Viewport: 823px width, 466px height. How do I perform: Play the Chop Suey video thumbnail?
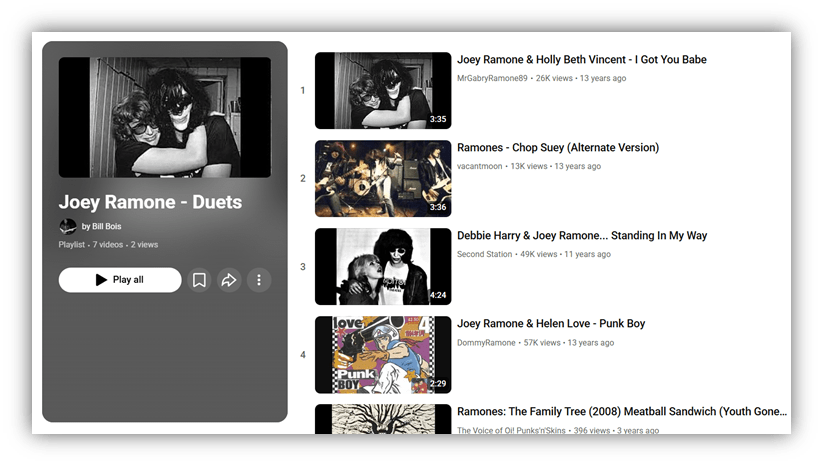click(x=383, y=178)
